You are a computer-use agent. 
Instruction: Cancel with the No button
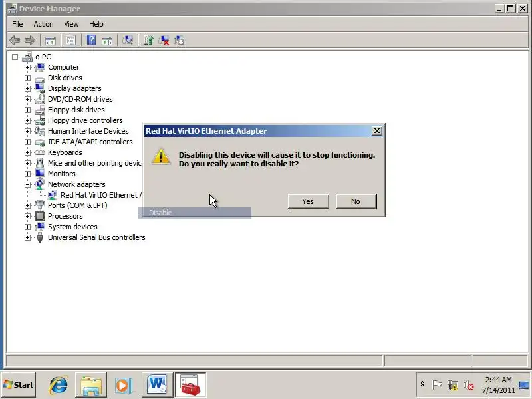[x=356, y=201]
